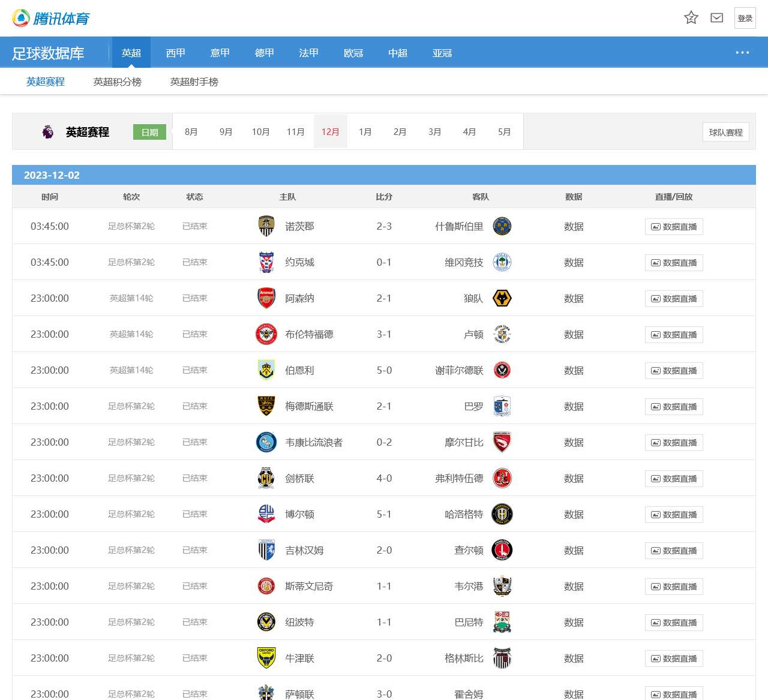Select the 10月 month filter
The height and width of the screenshot is (700, 768).
(260, 131)
